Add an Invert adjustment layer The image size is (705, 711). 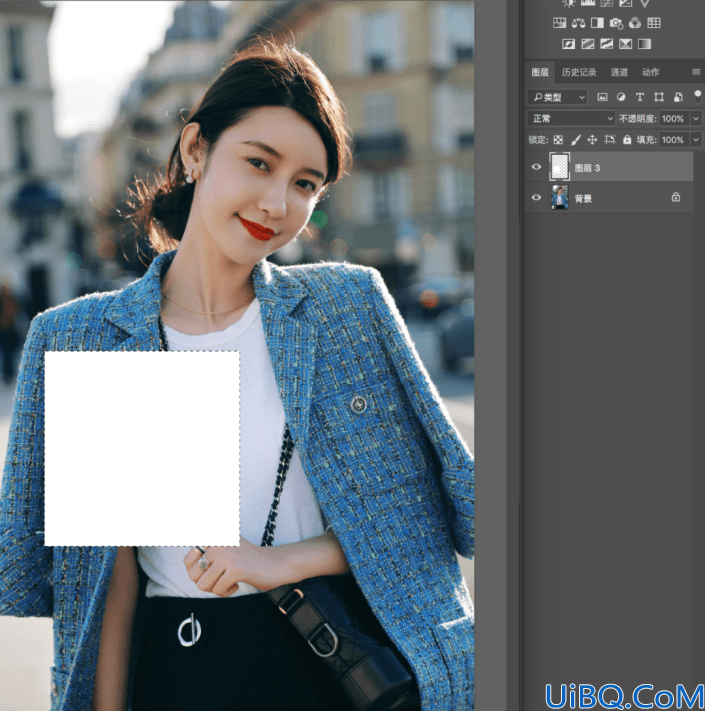coord(569,44)
